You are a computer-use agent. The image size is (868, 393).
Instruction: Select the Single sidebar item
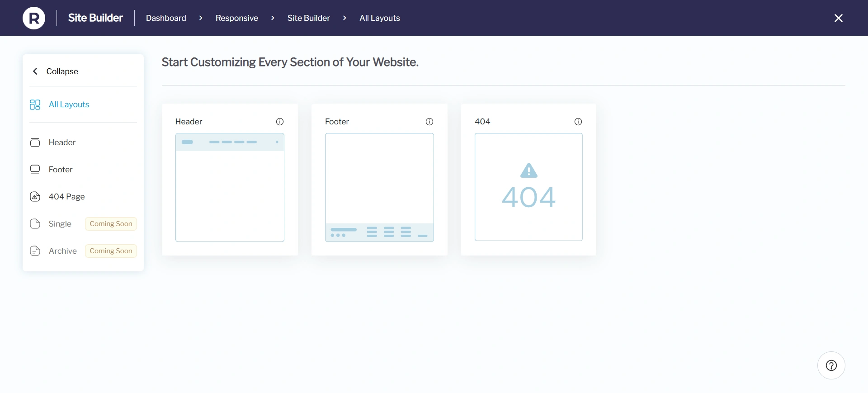click(x=60, y=224)
